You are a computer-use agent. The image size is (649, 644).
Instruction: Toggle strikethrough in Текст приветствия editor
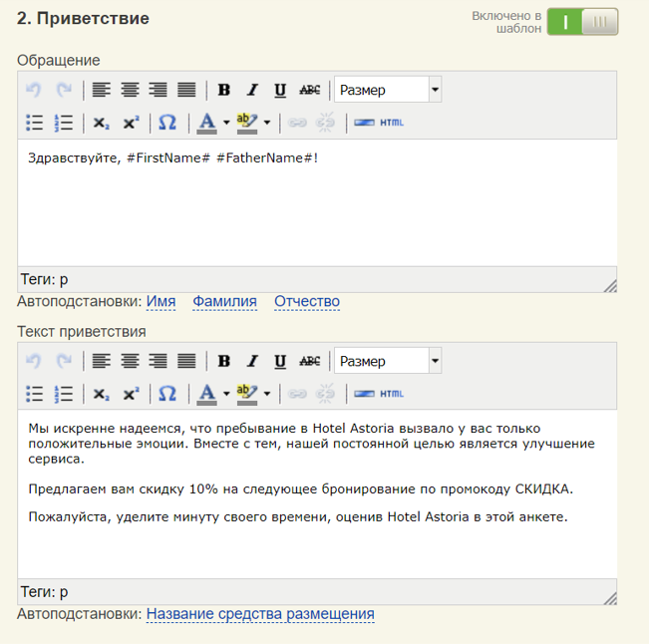(x=310, y=361)
